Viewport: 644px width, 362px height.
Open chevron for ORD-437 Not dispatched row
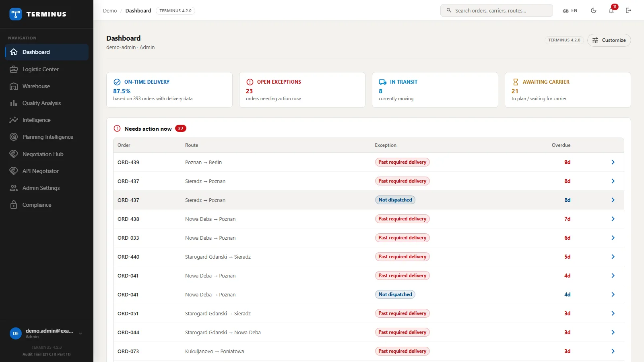[613, 200]
